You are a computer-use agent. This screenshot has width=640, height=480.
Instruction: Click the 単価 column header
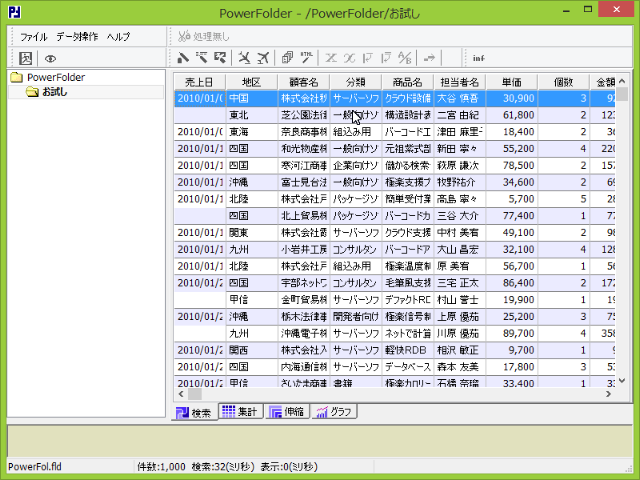point(512,82)
